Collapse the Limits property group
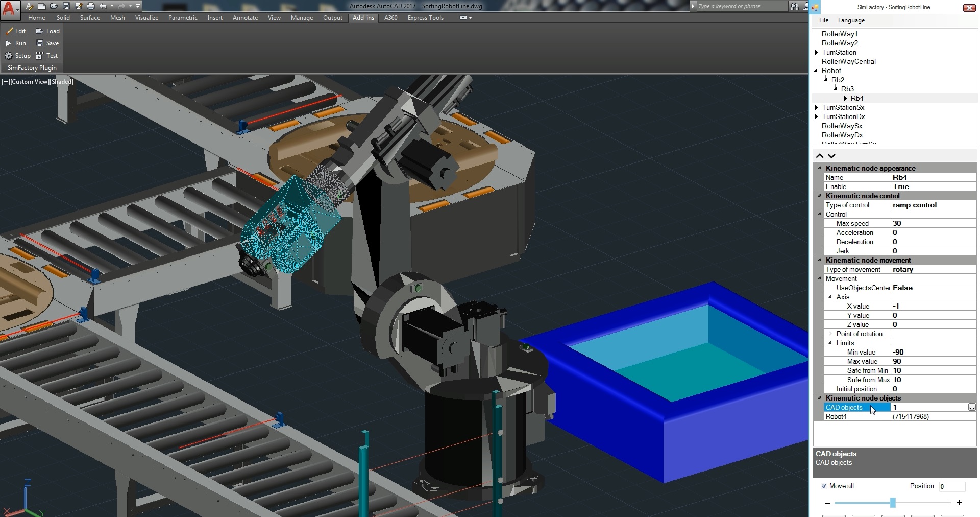Image resolution: width=980 pixels, height=517 pixels. (830, 343)
